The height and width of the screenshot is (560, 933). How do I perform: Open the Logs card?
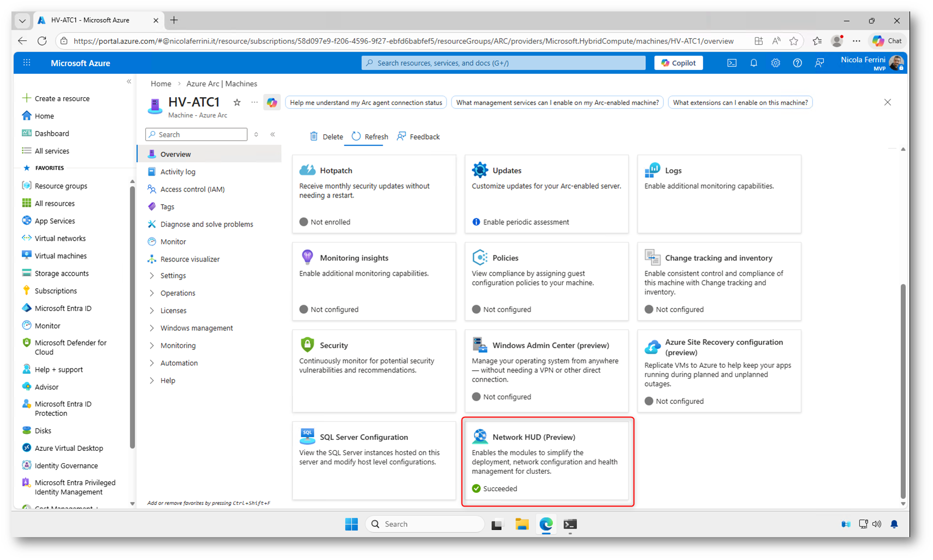coord(719,194)
